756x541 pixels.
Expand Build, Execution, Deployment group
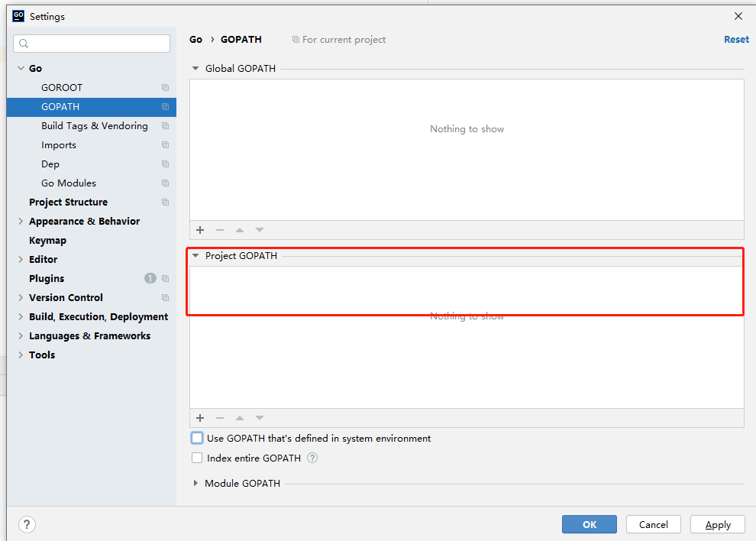[x=21, y=317]
